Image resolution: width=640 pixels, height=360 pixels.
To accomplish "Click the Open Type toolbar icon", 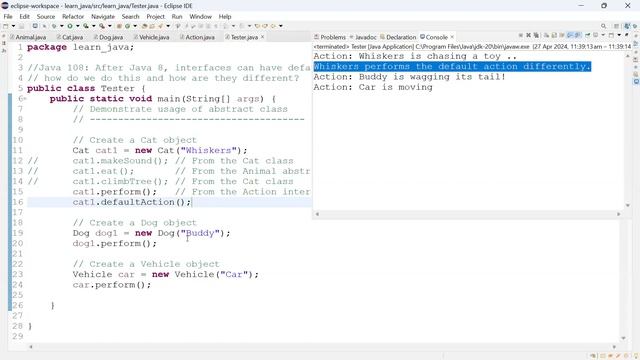I will (x=145, y=26).
